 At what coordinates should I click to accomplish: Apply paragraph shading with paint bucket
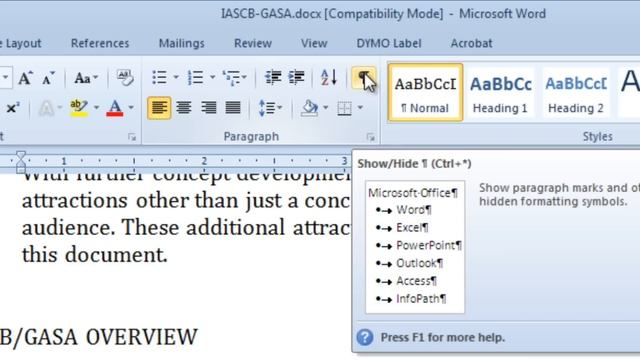click(x=310, y=108)
